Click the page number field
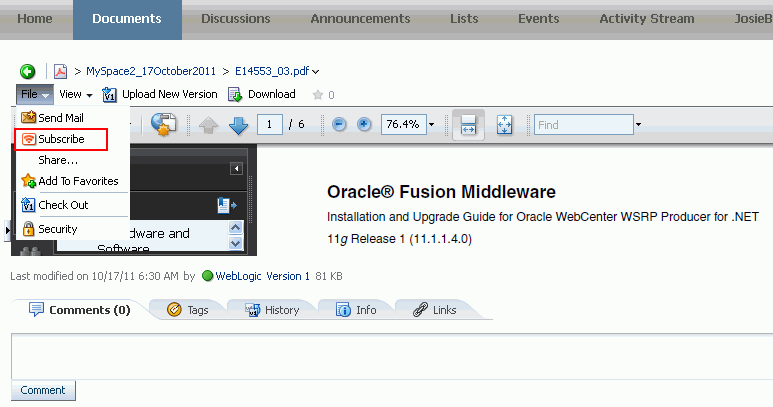773x407 pixels. coord(270,125)
